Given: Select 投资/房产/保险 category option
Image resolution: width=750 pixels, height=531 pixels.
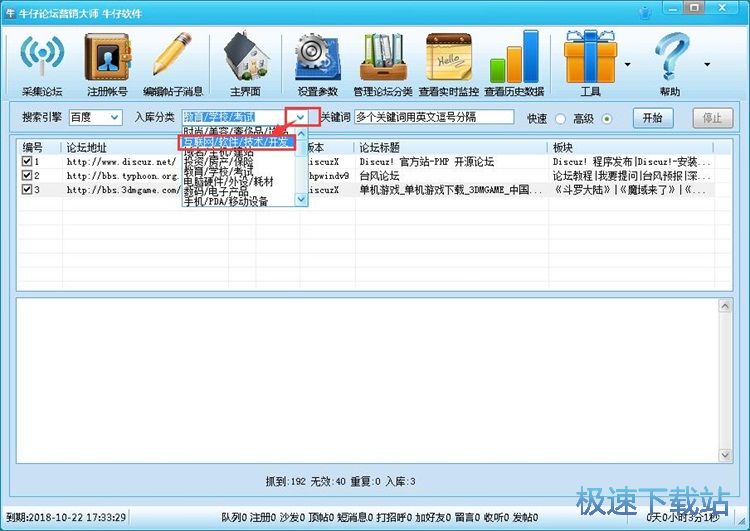Looking at the screenshot, I should (x=219, y=163).
